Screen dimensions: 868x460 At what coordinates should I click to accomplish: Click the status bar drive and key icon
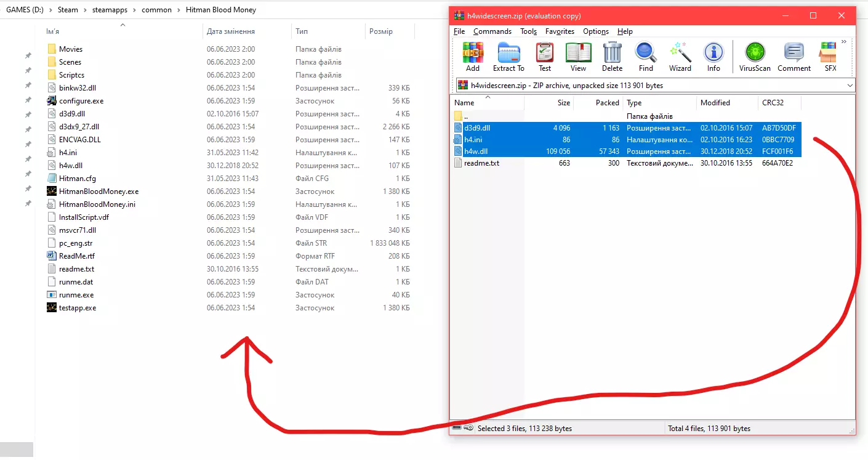(x=462, y=428)
